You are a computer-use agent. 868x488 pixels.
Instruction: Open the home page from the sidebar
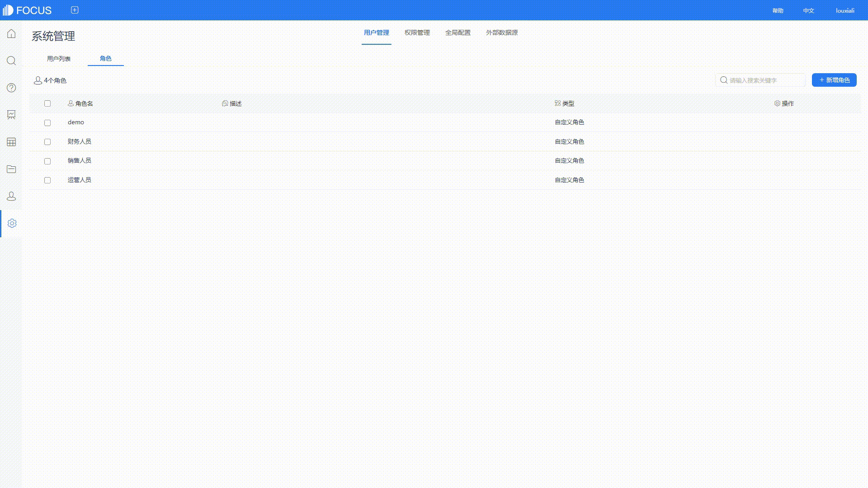(11, 33)
